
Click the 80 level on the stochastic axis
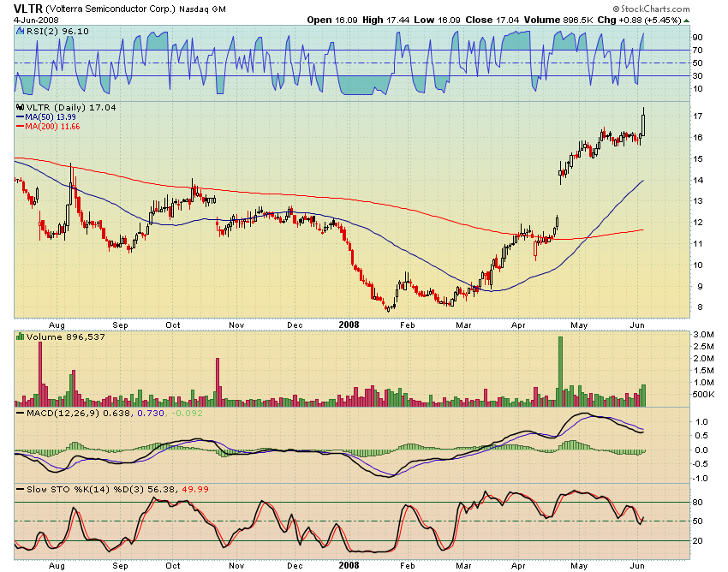click(697, 503)
